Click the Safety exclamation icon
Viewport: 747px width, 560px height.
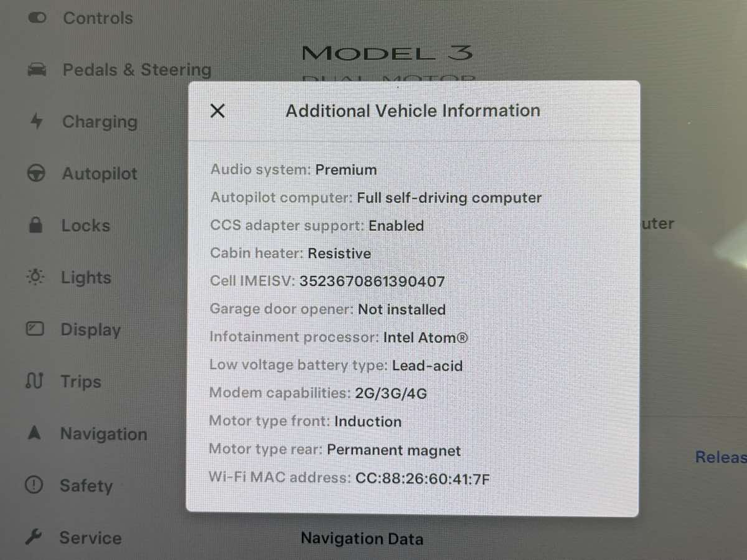pos(34,485)
